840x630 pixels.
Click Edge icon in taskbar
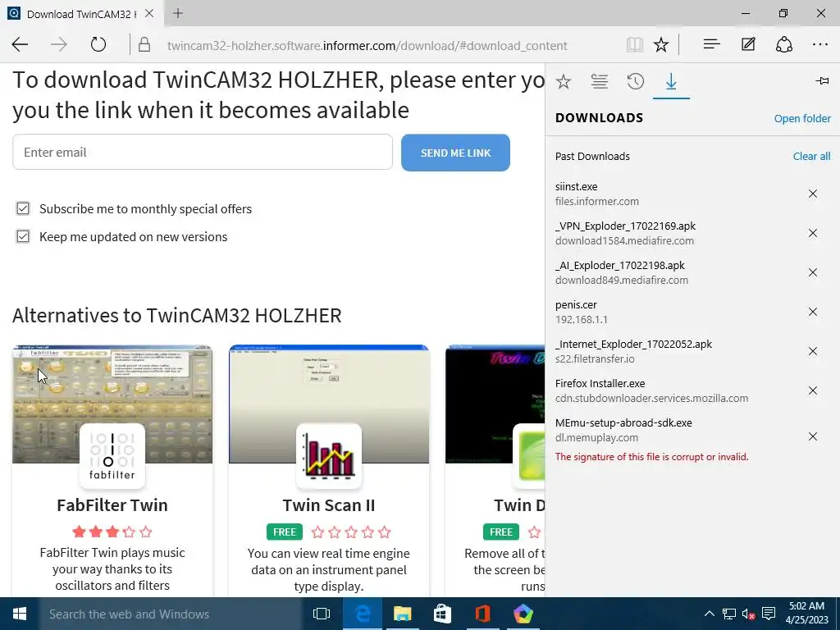(x=362, y=614)
